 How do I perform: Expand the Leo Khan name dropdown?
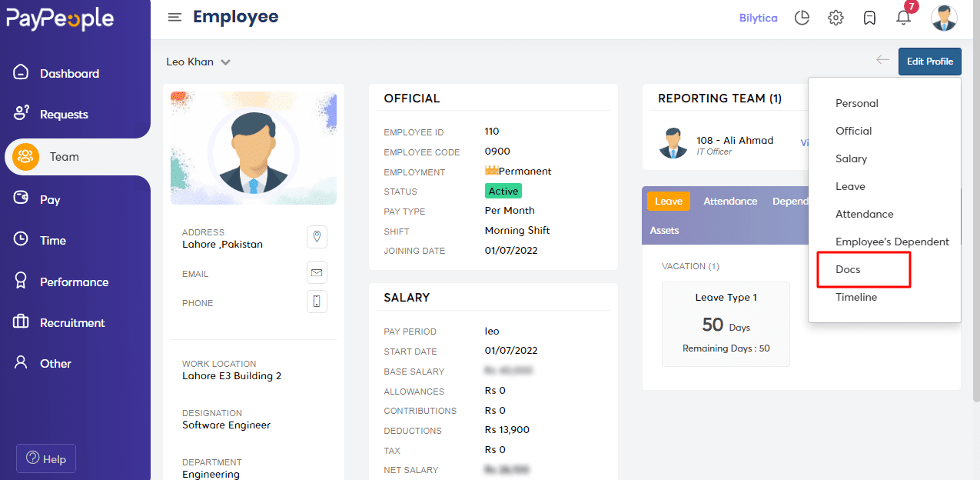[x=198, y=62]
